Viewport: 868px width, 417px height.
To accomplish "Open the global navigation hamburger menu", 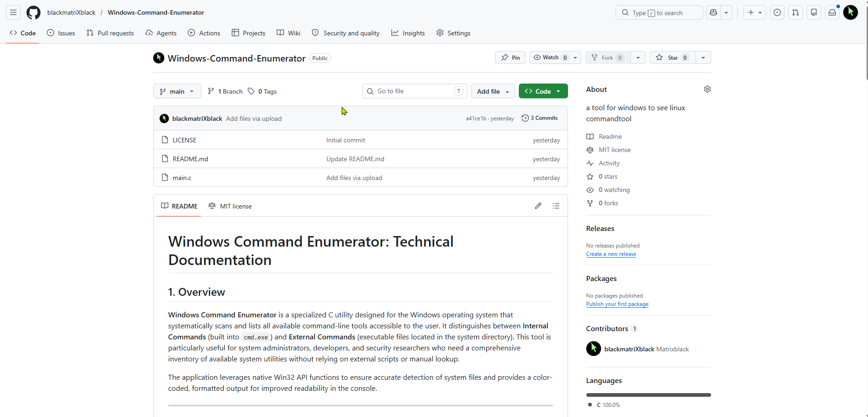I will point(13,12).
